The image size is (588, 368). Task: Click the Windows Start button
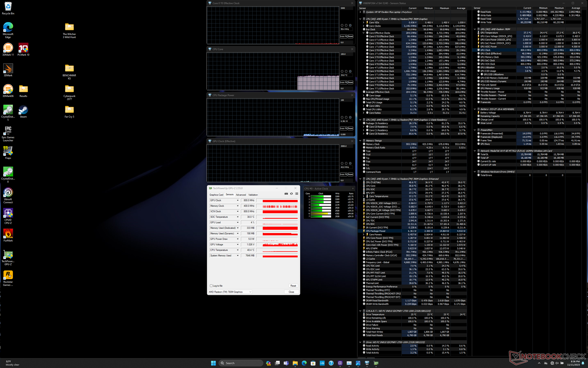tap(213, 363)
